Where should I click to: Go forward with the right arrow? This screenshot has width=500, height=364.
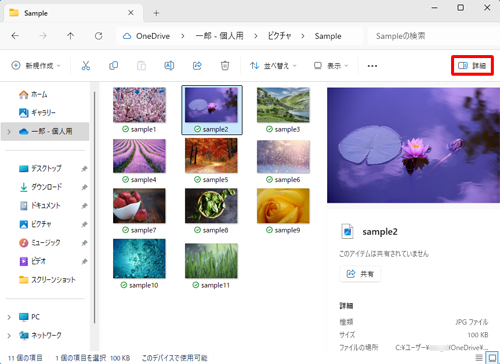43,36
